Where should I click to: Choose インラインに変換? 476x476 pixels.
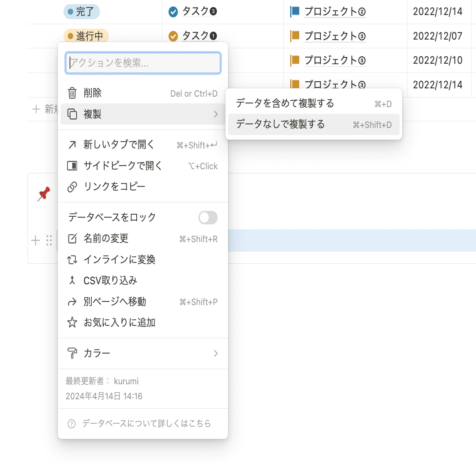143,260
